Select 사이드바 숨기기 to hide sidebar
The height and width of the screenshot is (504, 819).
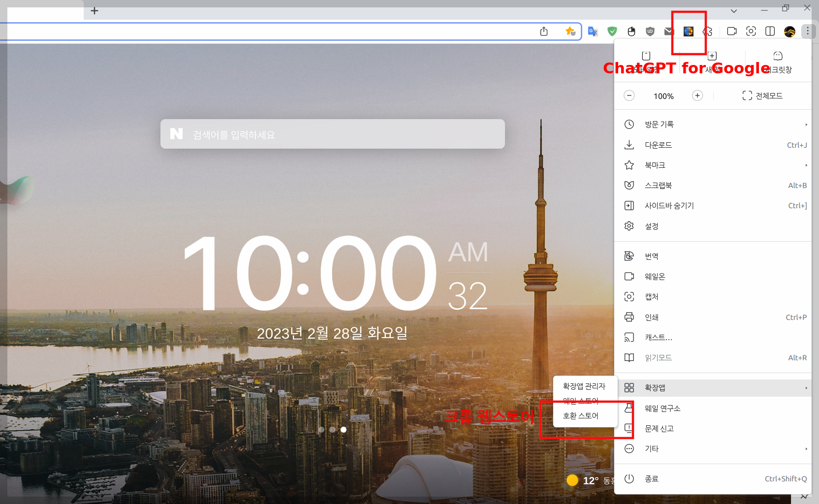click(713, 205)
